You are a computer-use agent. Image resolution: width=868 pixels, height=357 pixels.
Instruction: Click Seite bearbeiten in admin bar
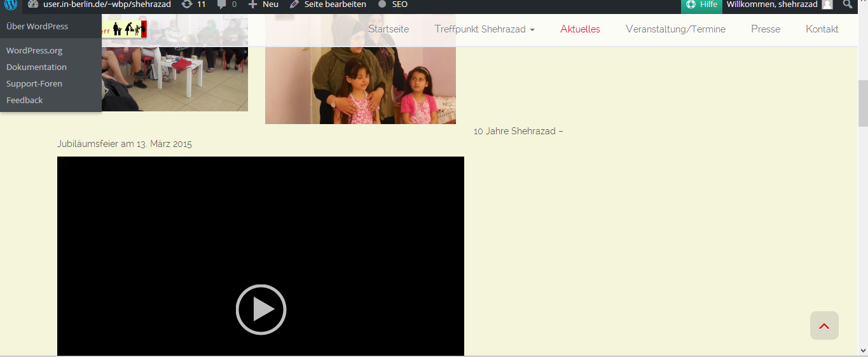click(x=328, y=4)
